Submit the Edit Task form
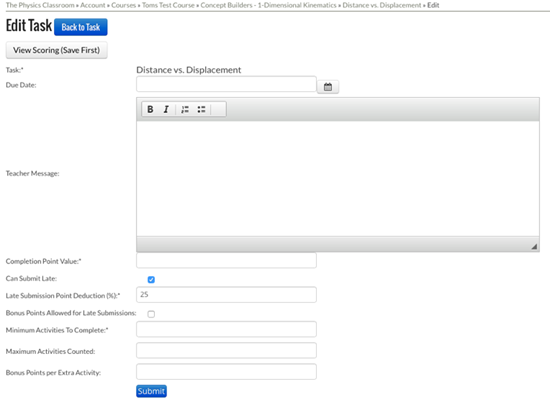The height and width of the screenshot is (410, 550). tap(151, 391)
